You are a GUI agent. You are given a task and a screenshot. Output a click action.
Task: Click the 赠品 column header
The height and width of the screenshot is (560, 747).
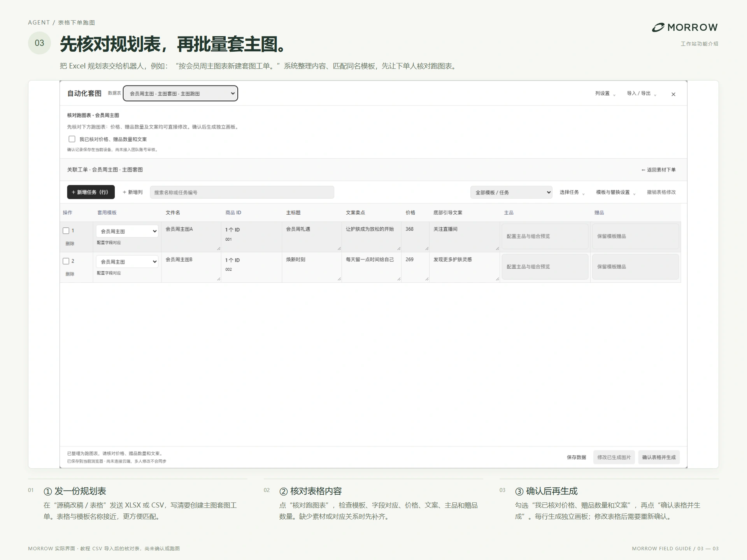599,213
